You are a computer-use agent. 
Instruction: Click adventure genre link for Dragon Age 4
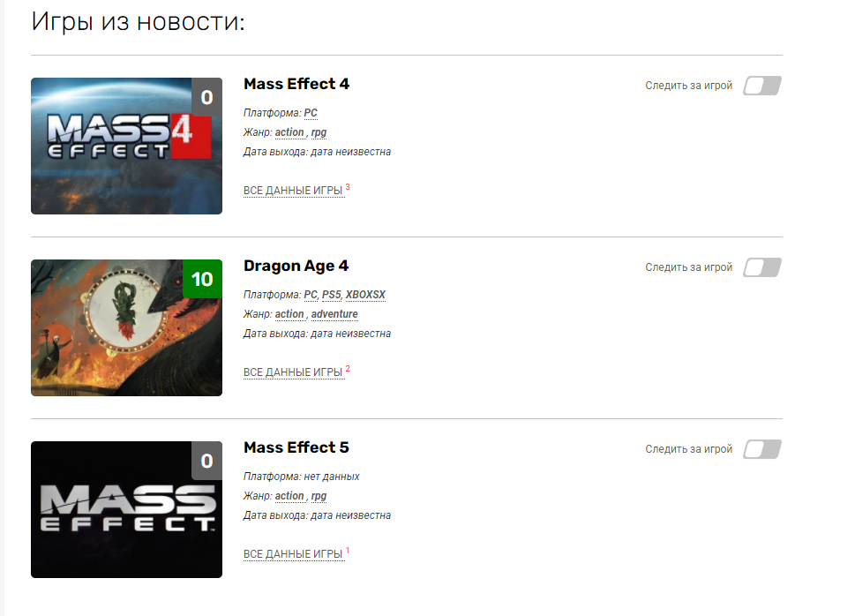pos(334,314)
